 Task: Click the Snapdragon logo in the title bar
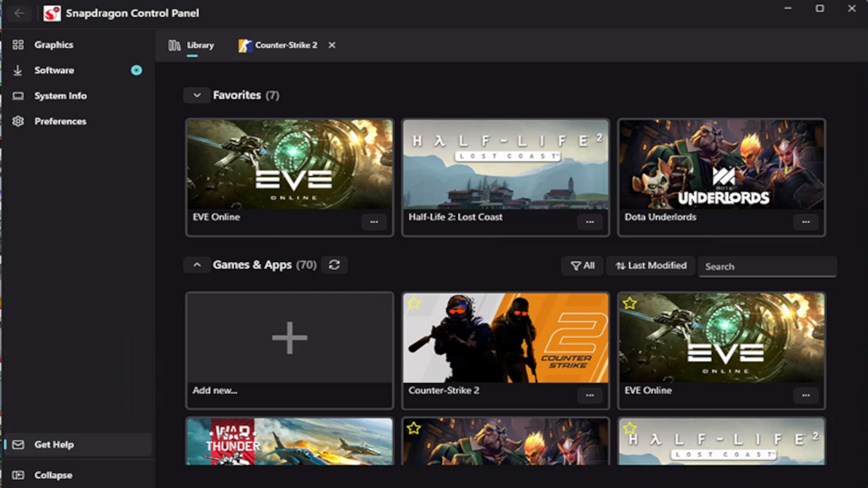pyautogui.click(x=52, y=13)
